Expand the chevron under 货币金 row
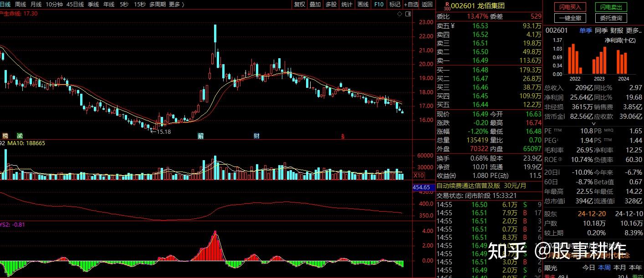 [593, 123]
